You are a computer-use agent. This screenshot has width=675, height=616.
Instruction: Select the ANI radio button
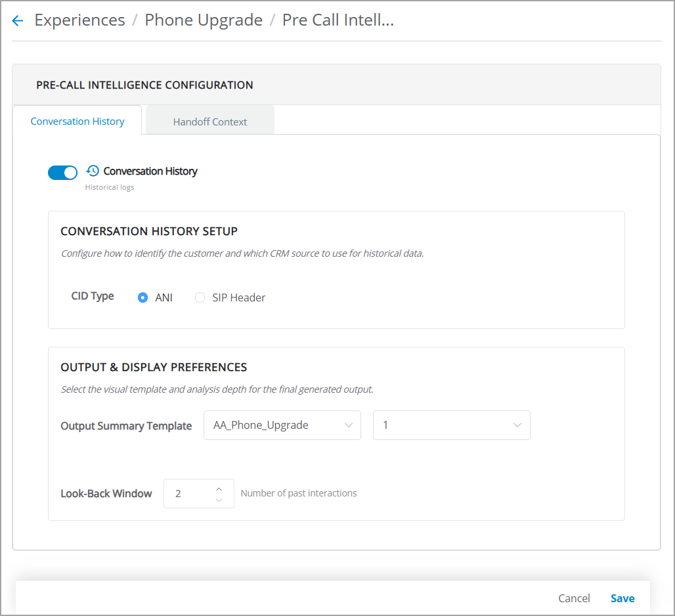pyautogui.click(x=143, y=297)
